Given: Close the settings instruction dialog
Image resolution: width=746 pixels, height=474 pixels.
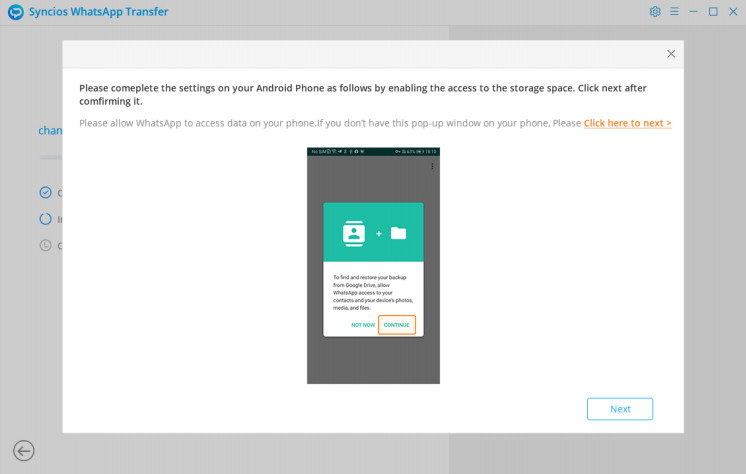Looking at the screenshot, I should (x=671, y=54).
